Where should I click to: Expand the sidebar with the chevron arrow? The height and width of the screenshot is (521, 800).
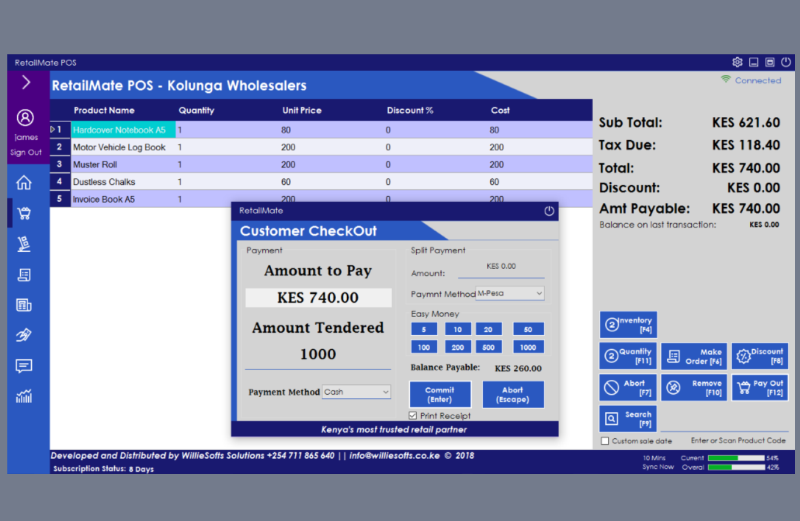coord(26,82)
